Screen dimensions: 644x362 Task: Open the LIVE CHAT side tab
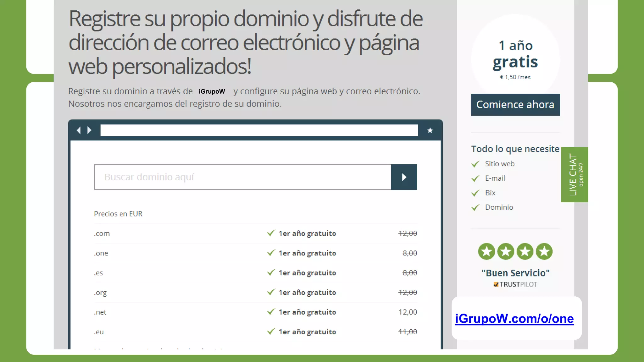click(575, 175)
